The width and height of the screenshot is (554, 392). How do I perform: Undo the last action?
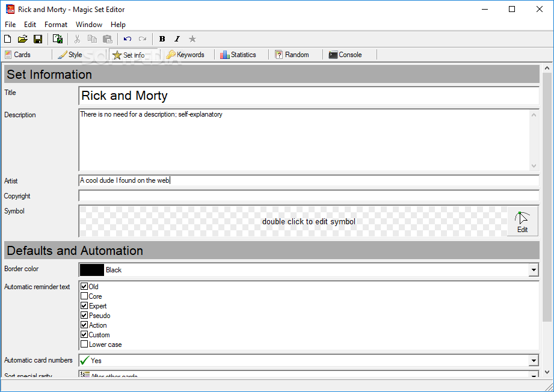[x=127, y=39]
